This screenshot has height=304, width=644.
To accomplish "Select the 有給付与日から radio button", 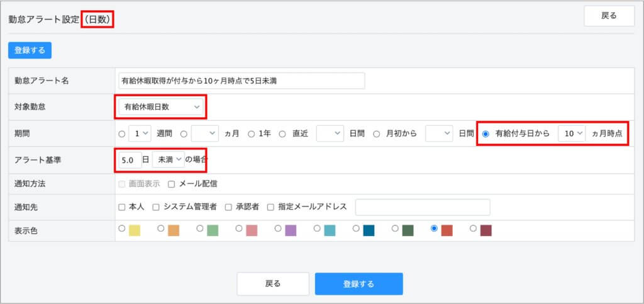I will 485,134.
